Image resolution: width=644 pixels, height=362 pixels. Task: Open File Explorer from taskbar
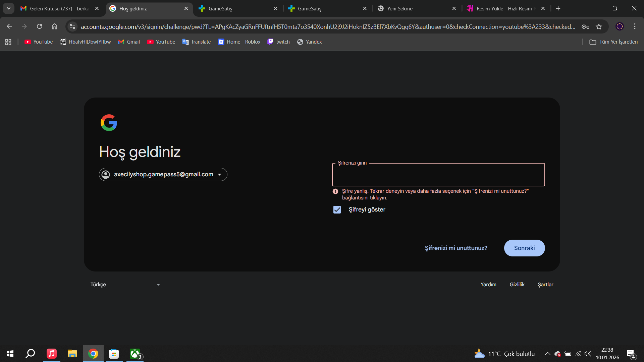pyautogui.click(x=72, y=354)
